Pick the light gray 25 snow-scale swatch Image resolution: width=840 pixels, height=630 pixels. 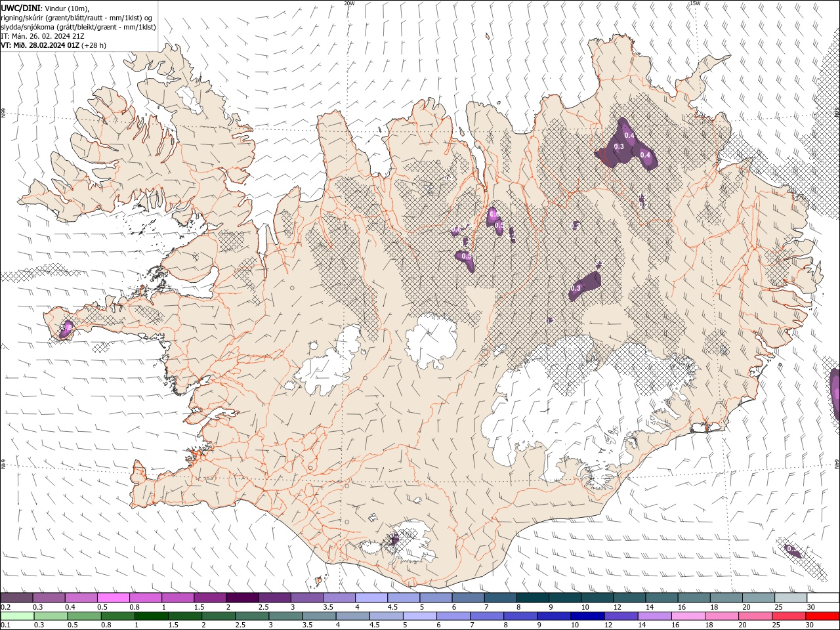[x=791, y=598]
